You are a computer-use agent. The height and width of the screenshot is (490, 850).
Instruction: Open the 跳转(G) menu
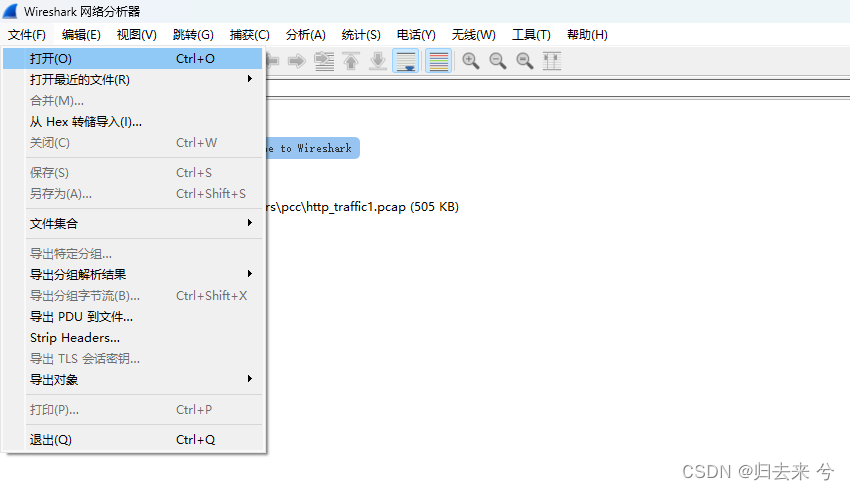(193, 35)
